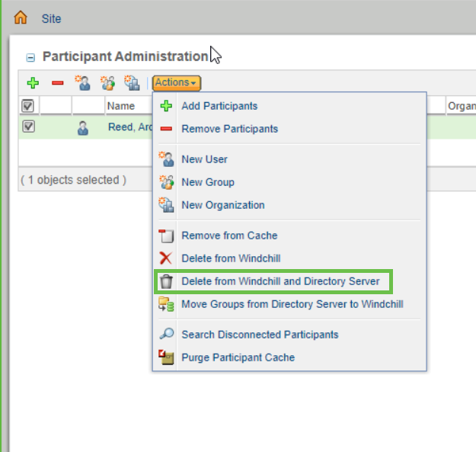The image size is (476, 452).
Task: Choose Move Groups from Directory Server to Windchill
Action: pos(292,304)
